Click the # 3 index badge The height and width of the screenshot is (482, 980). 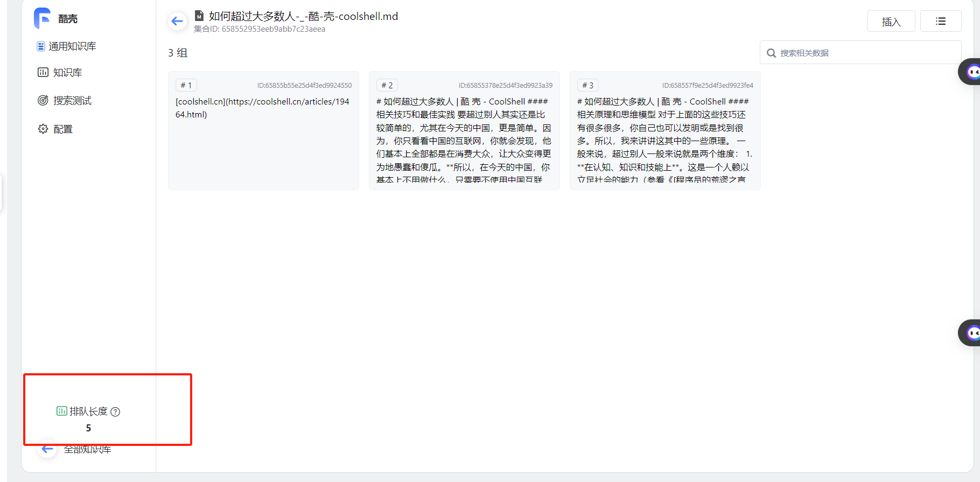pos(588,86)
